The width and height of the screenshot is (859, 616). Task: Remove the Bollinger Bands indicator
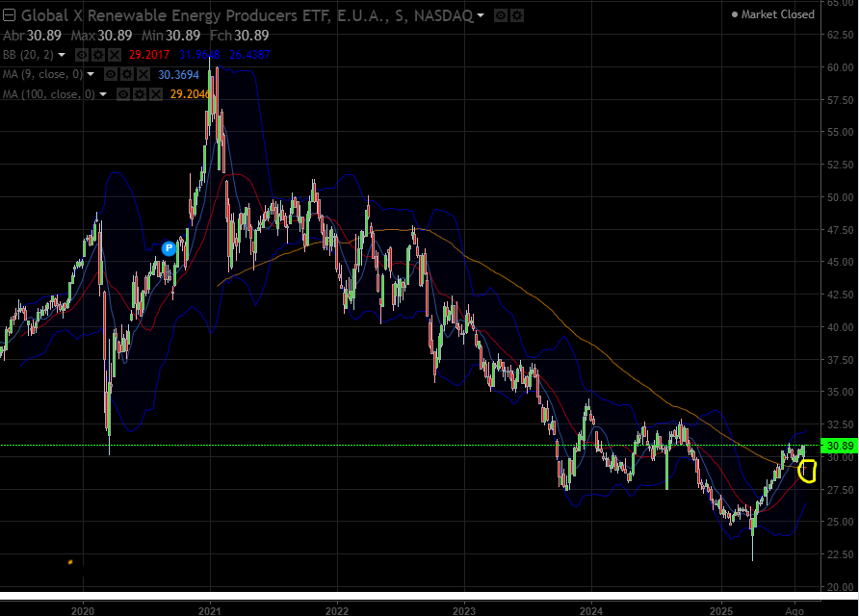pyautogui.click(x=115, y=55)
